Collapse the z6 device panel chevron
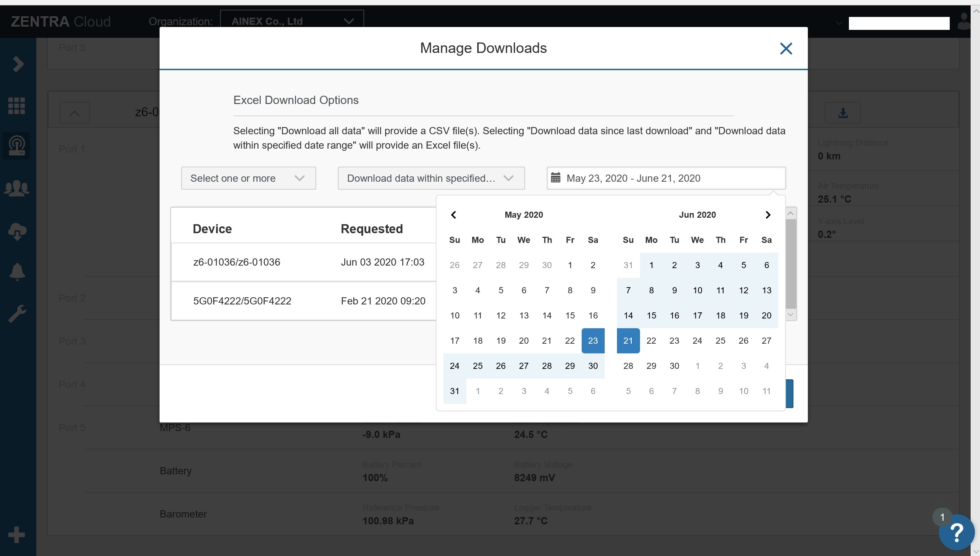Screen dimensions: 980x556 click(75, 113)
